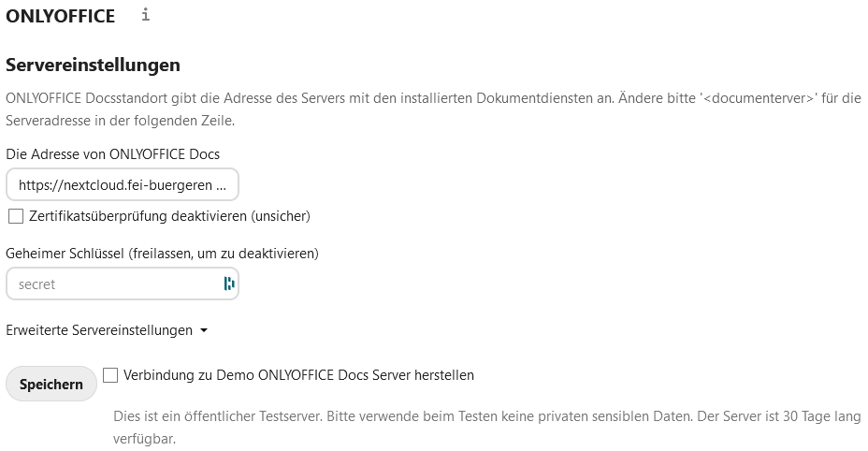Tick the Demo ONLYOFFICE Docs Server checkbox
The image size is (868, 451).
(110, 375)
